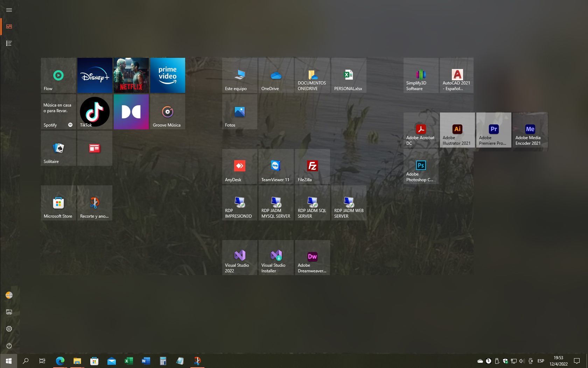Open the Disney+ tile
The width and height of the screenshot is (588, 368).
pyautogui.click(x=94, y=75)
